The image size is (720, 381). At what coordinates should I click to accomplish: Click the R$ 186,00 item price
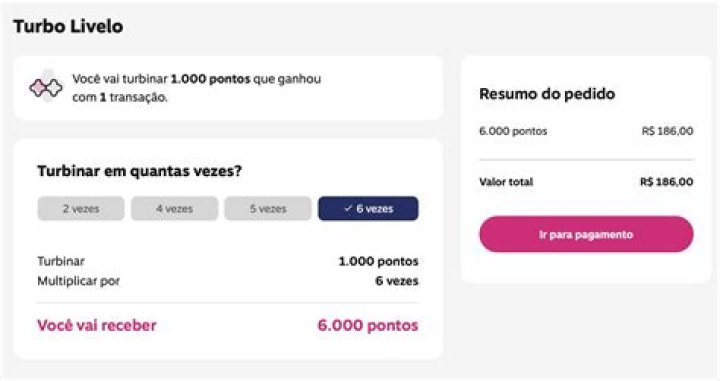pyautogui.click(x=667, y=131)
